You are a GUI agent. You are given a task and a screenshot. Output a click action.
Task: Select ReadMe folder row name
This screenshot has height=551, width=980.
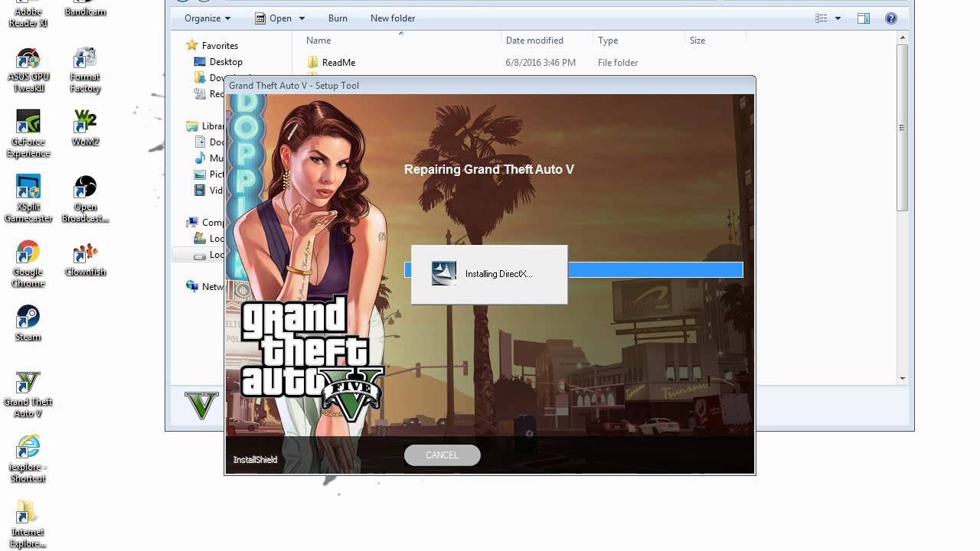(338, 63)
